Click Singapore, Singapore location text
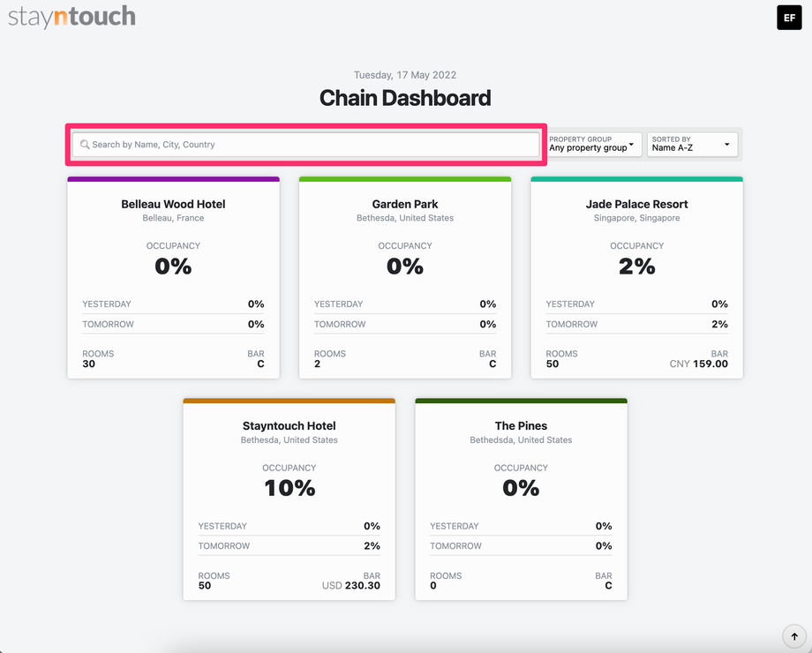This screenshot has height=653, width=812. (x=636, y=218)
